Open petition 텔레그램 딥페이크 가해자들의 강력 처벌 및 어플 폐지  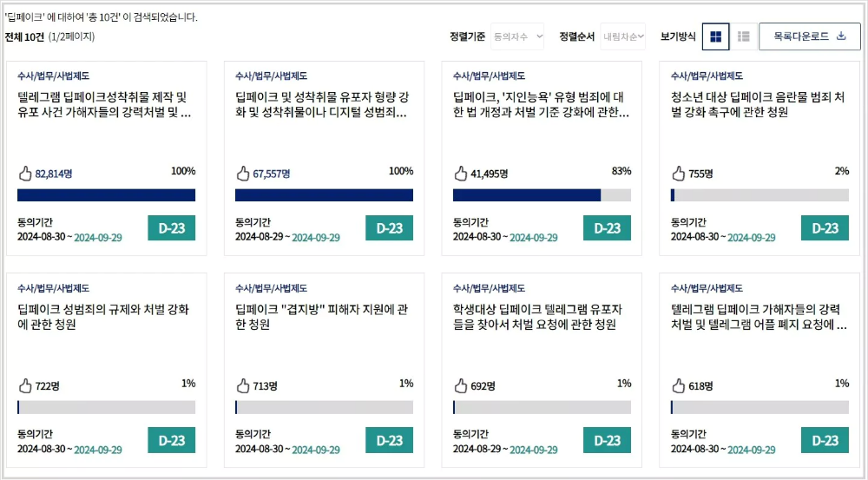pos(759,317)
